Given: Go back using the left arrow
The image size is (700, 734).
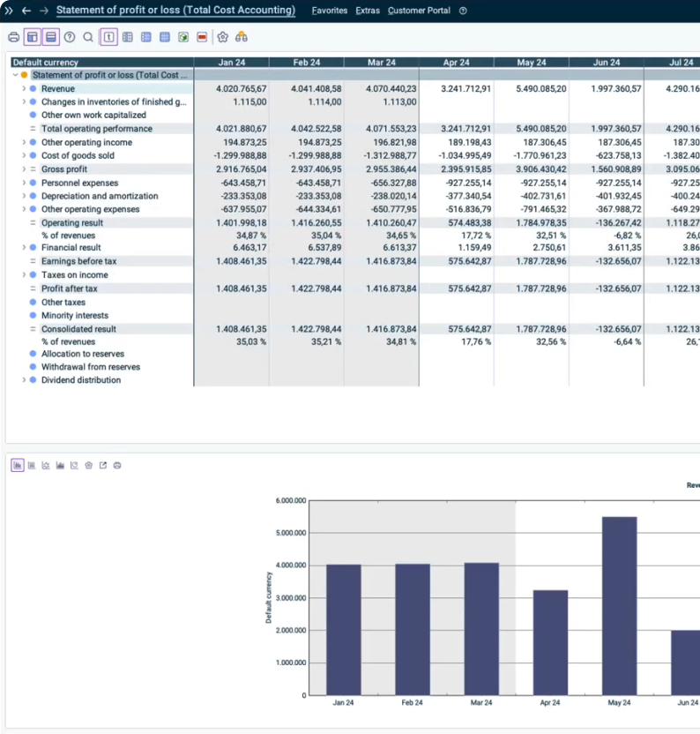Looking at the screenshot, I should coord(26,11).
